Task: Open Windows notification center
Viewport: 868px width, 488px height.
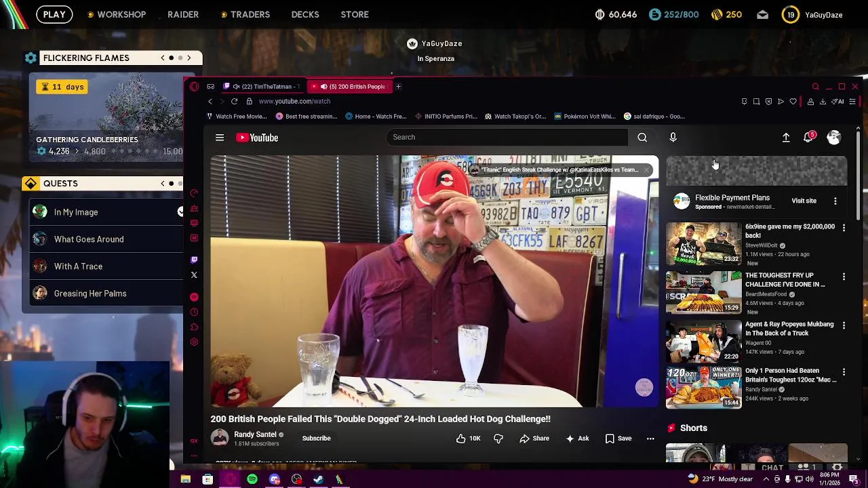Action: (x=854, y=479)
